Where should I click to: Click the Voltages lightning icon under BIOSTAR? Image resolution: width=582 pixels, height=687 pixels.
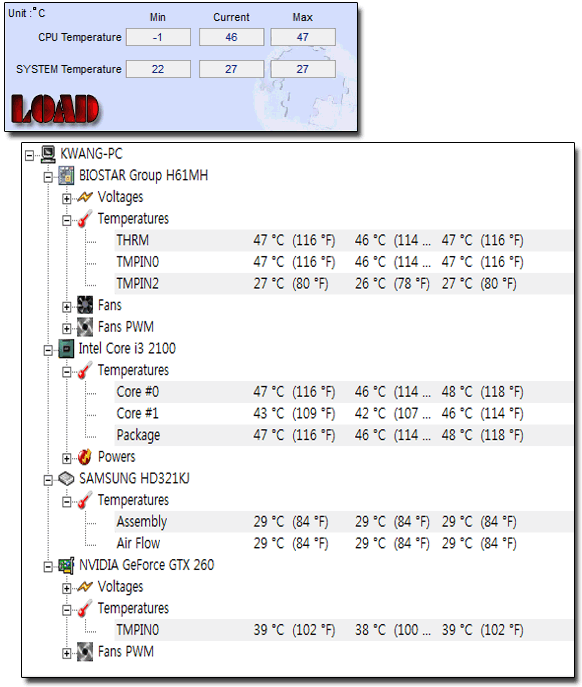click(x=85, y=197)
